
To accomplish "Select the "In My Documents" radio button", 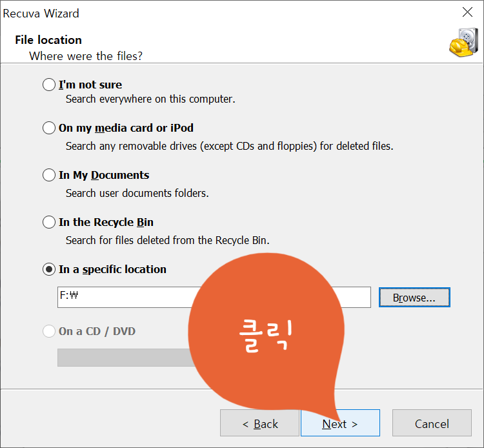I will coord(49,175).
